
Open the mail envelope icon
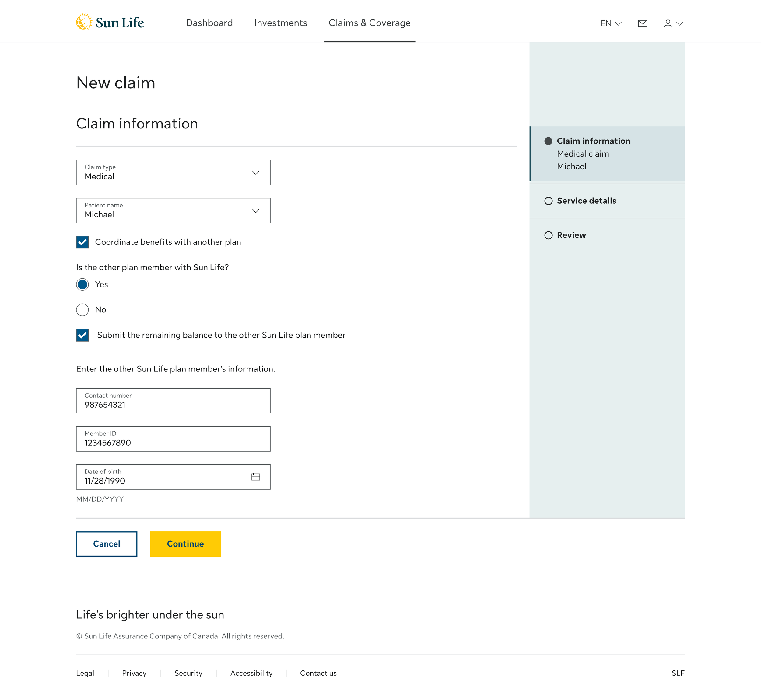click(x=643, y=23)
